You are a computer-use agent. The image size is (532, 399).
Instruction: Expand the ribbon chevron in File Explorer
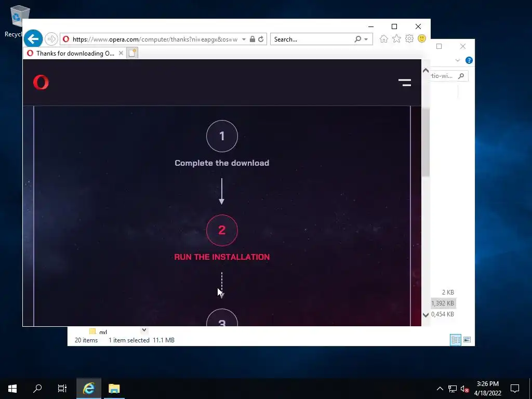point(458,60)
